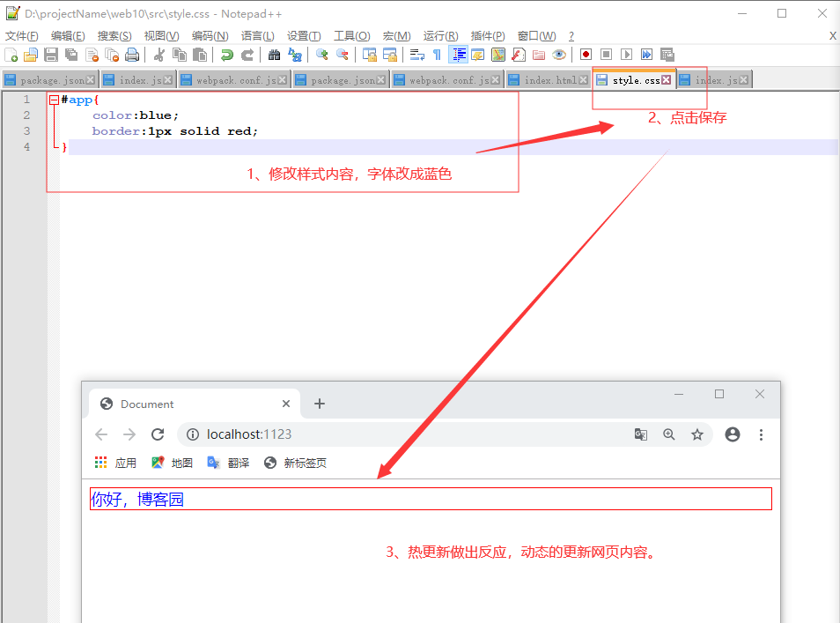Start macro recording with red dot

(586, 55)
